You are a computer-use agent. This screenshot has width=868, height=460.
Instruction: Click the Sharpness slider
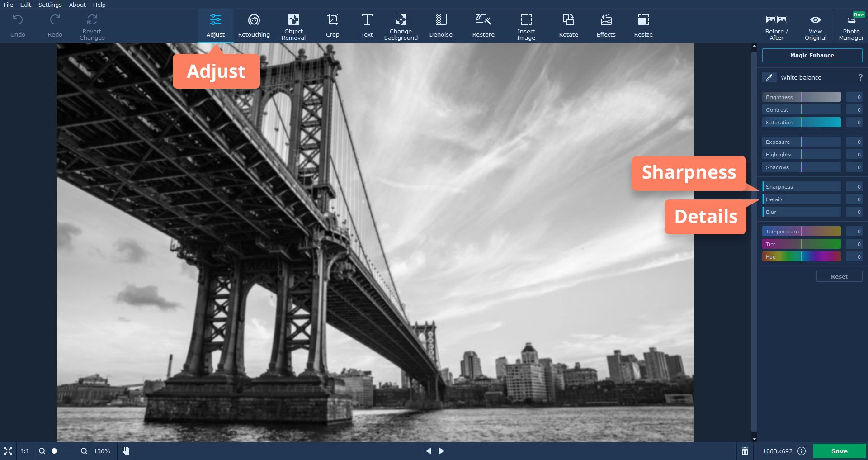tap(802, 187)
